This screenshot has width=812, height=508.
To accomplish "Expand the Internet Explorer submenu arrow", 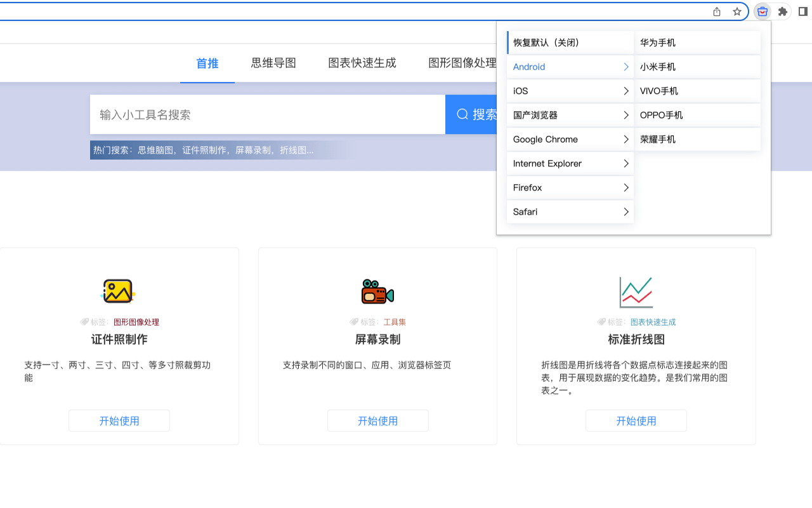I will pyautogui.click(x=625, y=163).
